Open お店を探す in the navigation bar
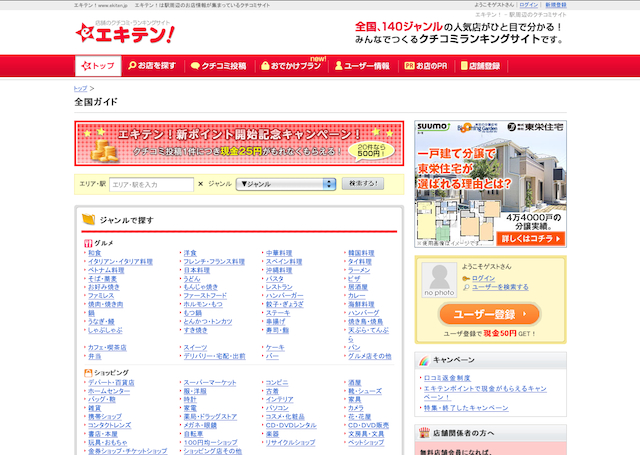 [152, 66]
